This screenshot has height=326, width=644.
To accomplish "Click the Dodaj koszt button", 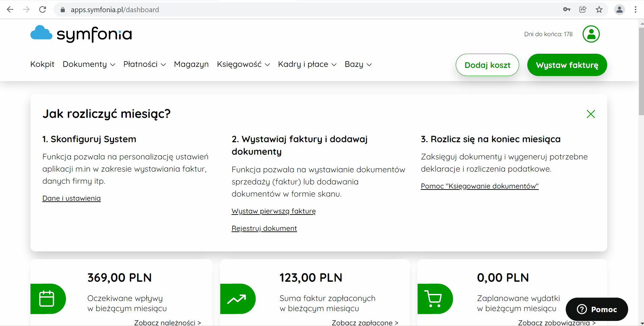I will (487, 65).
